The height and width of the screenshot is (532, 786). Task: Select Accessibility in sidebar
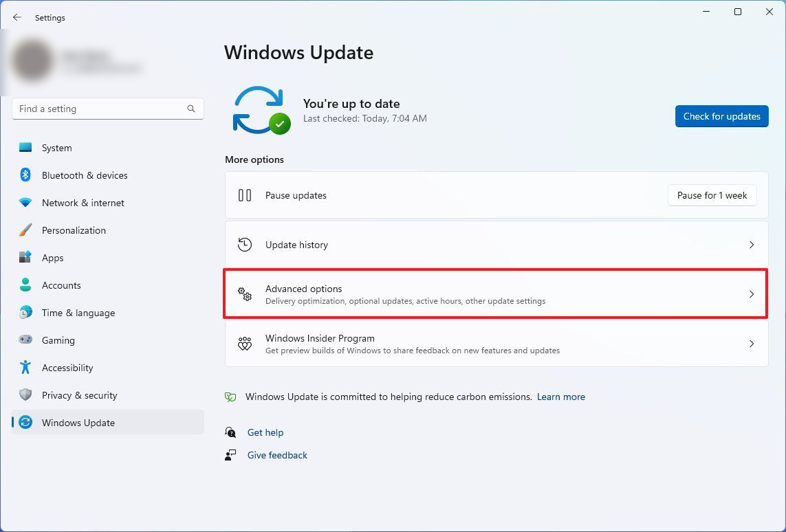pyautogui.click(x=108, y=368)
